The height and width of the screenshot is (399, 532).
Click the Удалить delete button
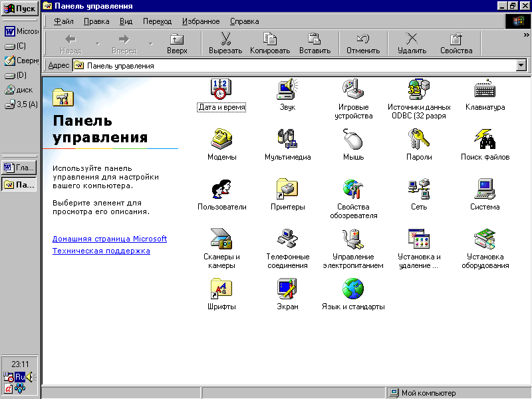[x=412, y=43]
